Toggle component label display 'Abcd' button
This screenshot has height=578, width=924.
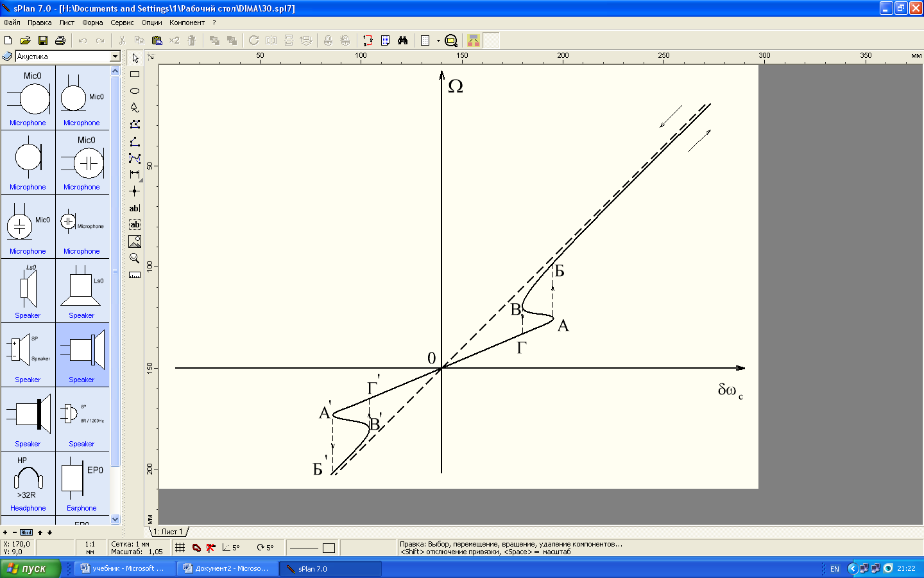(26, 532)
